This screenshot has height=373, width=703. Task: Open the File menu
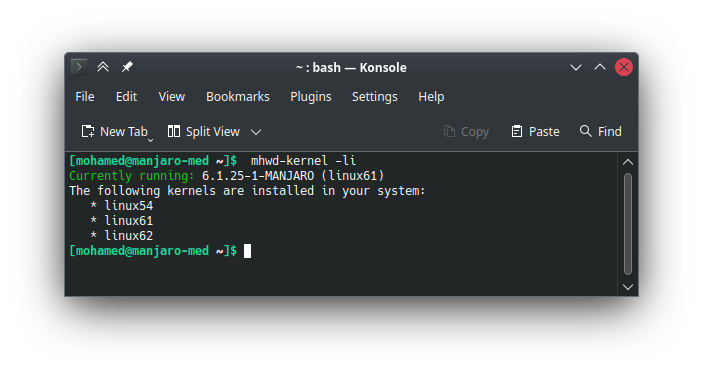85,96
